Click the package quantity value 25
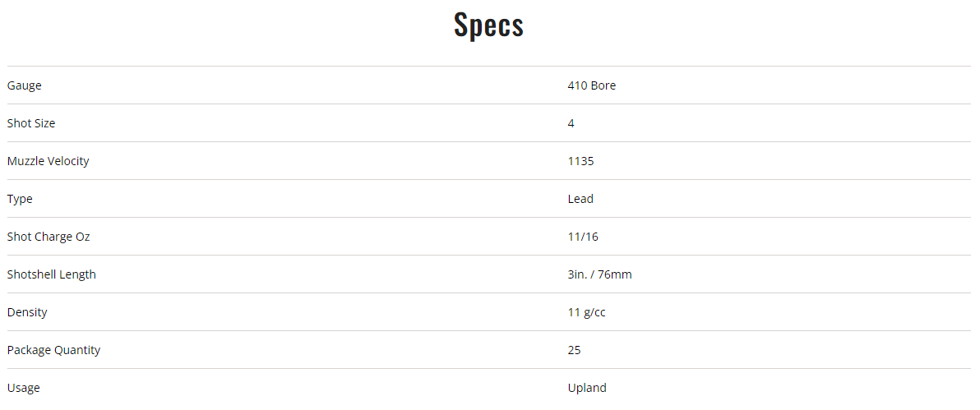The image size is (980, 410). 574,350
